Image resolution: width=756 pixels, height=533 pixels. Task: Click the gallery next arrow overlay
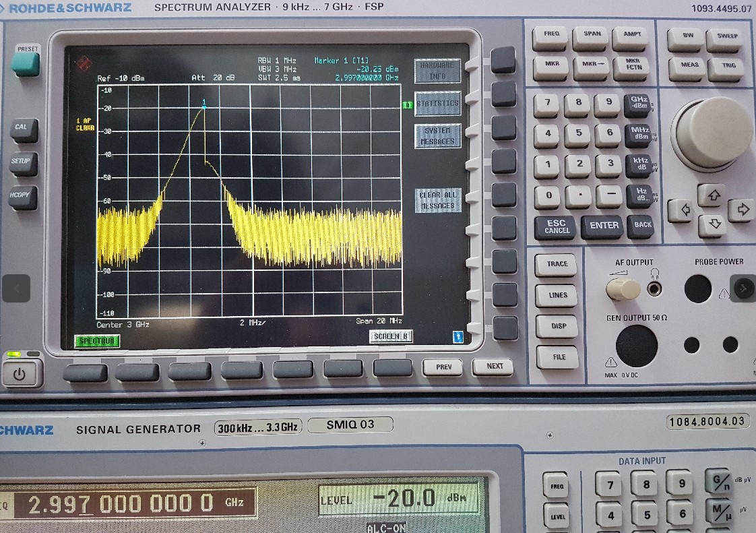(x=743, y=288)
